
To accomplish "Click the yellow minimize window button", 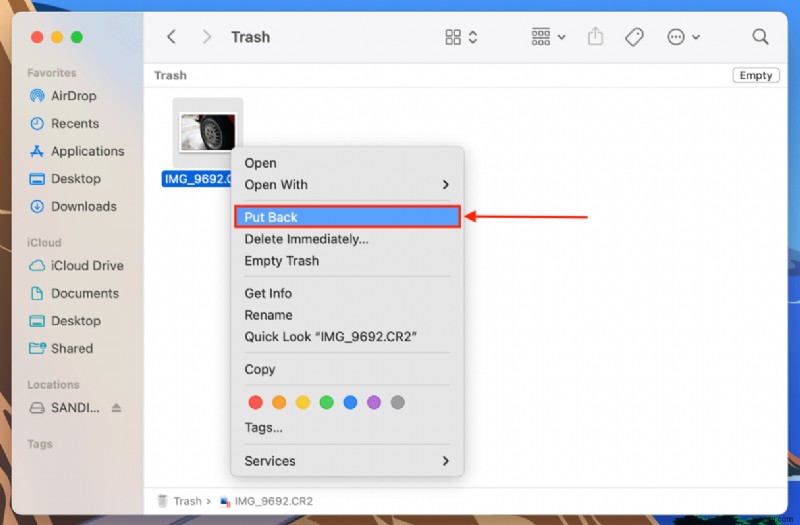I will [57, 37].
